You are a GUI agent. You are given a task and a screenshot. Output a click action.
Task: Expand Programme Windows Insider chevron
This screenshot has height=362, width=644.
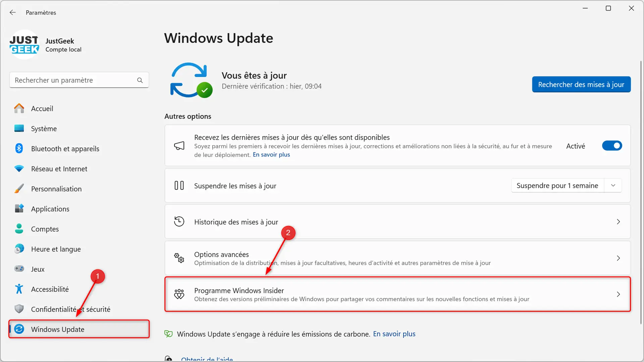click(x=618, y=294)
